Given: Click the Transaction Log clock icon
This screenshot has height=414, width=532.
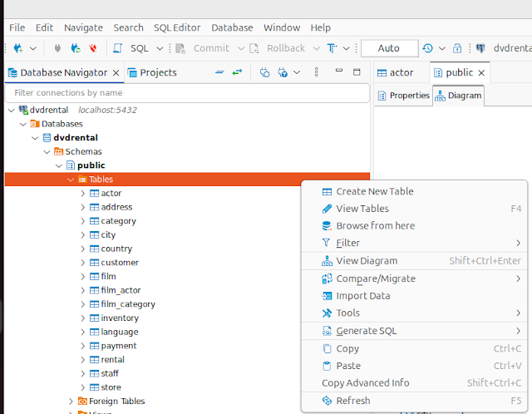Looking at the screenshot, I should point(427,48).
